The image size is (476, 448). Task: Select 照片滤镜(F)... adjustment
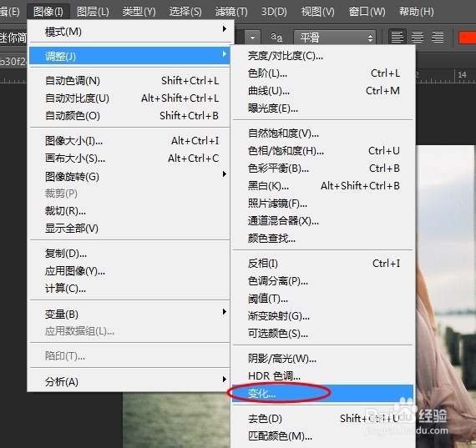(322, 204)
